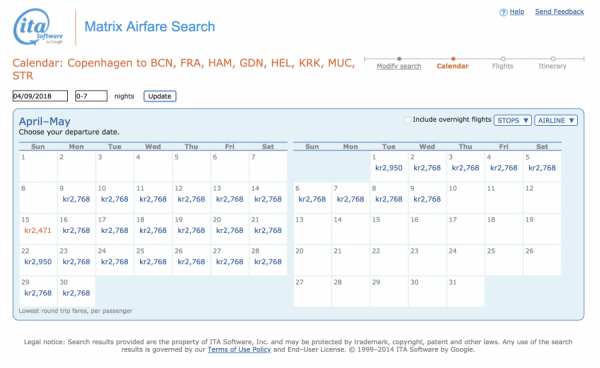
Task: Select lowest fare kr2,471 on April 15
Action: pos(38,230)
